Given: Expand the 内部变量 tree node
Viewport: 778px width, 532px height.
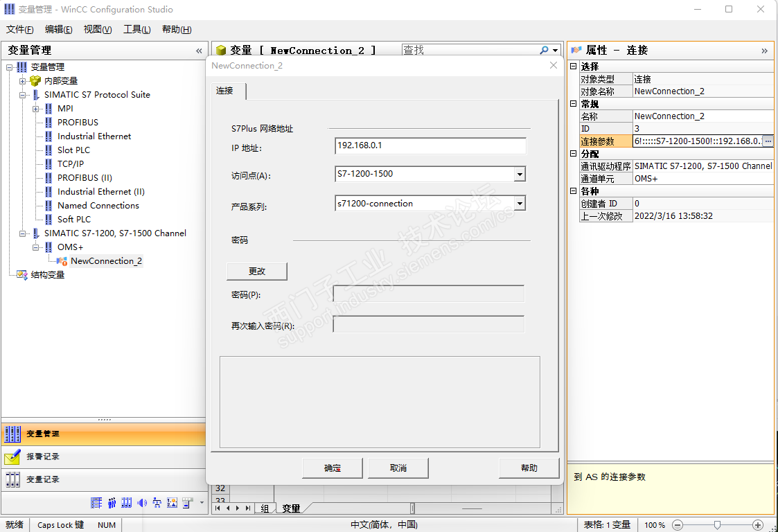Looking at the screenshot, I should tap(22, 81).
